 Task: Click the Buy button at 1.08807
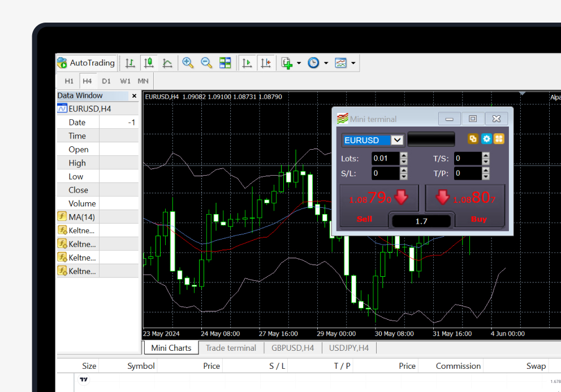(465, 199)
